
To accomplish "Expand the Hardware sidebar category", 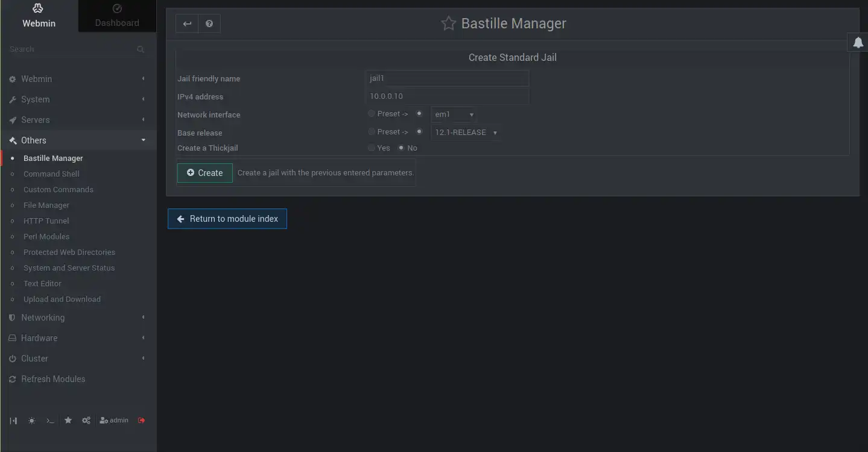I will click(78, 338).
